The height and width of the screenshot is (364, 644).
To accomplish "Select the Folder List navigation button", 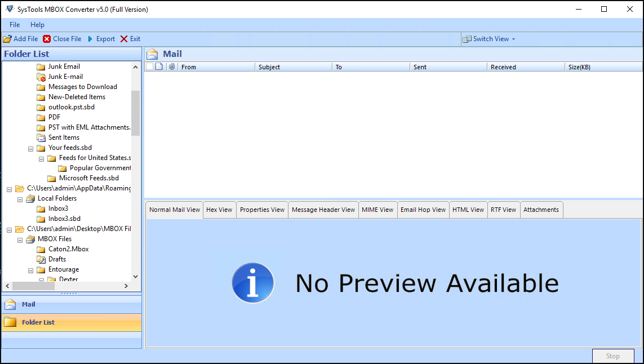I will [72, 322].
